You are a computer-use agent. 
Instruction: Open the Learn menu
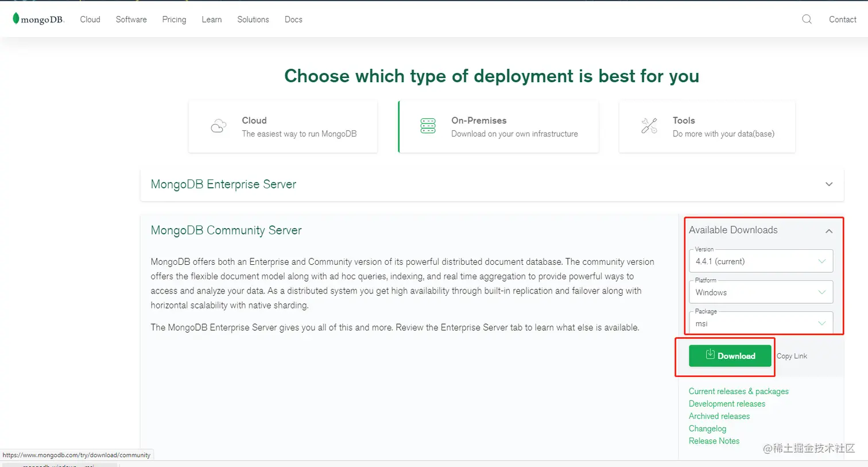[212, 19]
